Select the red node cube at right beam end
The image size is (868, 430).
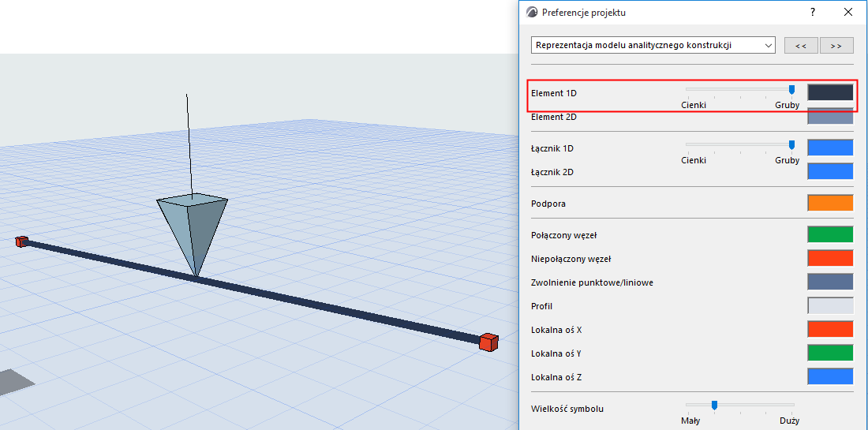point(488,342)
